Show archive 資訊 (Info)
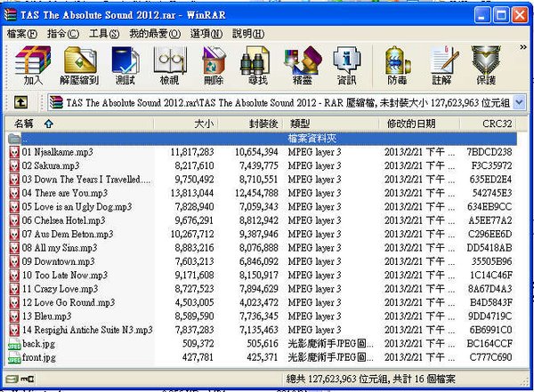The height and width of the screenshot is (392, 534). click(x=346, y=66)
